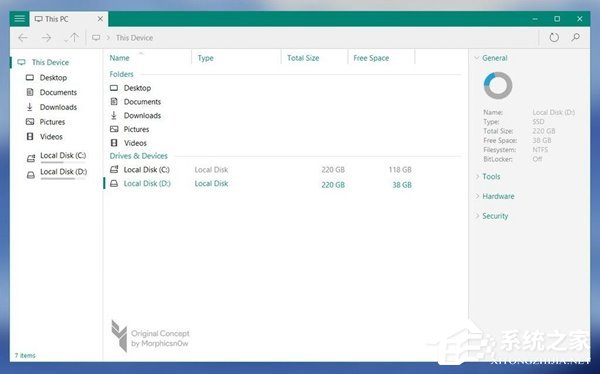Click the monitor icon in address bar
This screenshot has width=600, height=374.
pos(96,38)
